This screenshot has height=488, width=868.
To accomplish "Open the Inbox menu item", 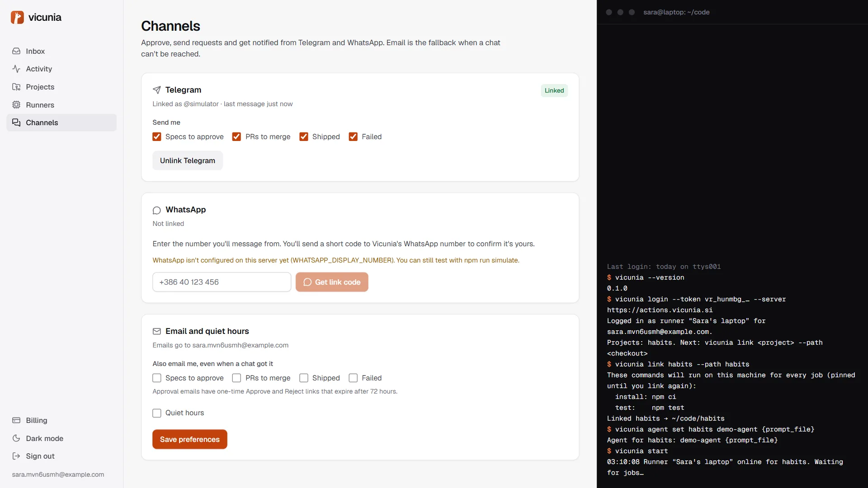I will [x=61, y=51].
